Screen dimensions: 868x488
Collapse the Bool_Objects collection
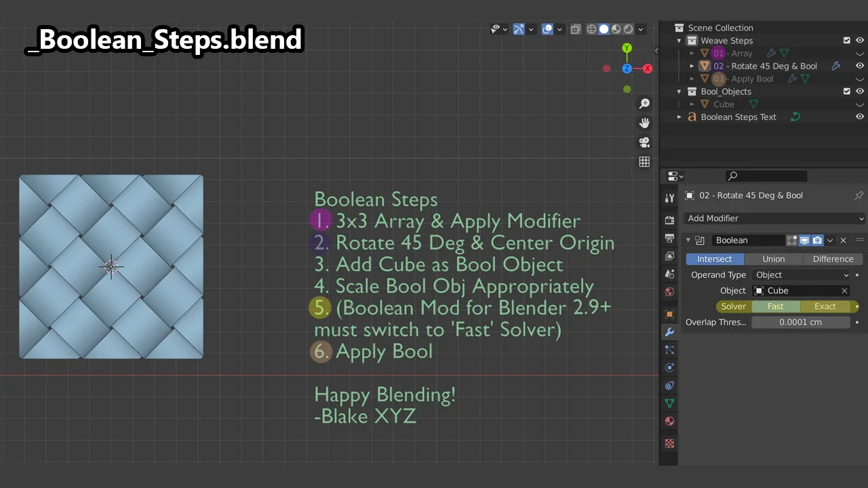click(x=679, y=91)
